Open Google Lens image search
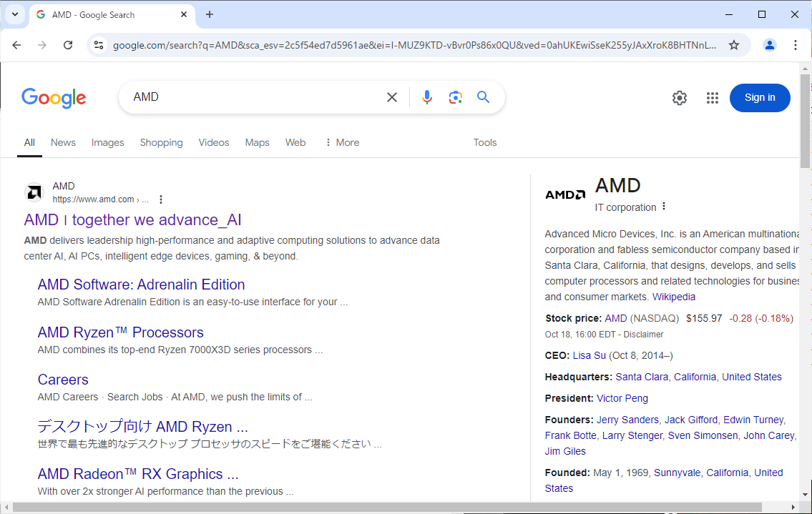Screen dimensions: 812x514 (456, 97)
